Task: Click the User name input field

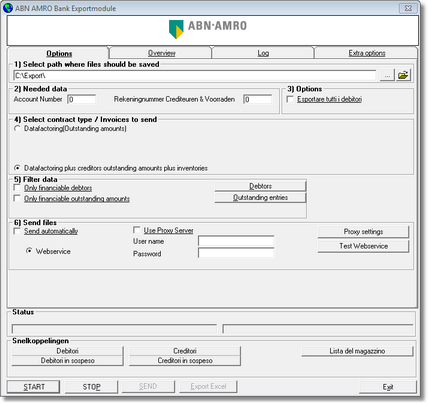Action: pyautogui.click(x=236, y=241)
